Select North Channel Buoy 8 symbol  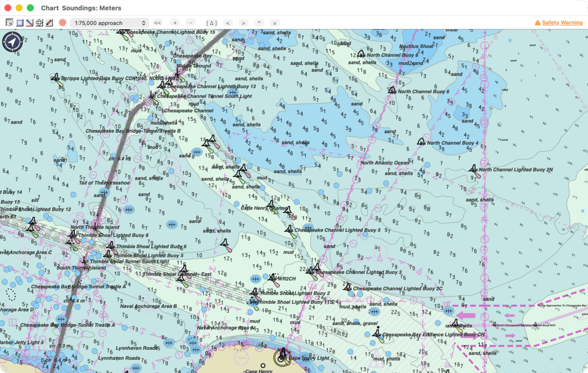coord(361,54)
